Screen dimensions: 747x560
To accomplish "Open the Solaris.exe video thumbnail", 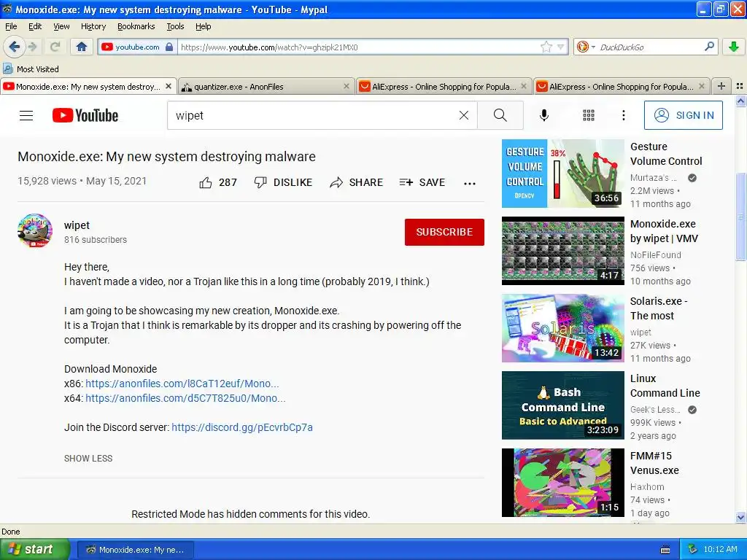I will [562, 328].
